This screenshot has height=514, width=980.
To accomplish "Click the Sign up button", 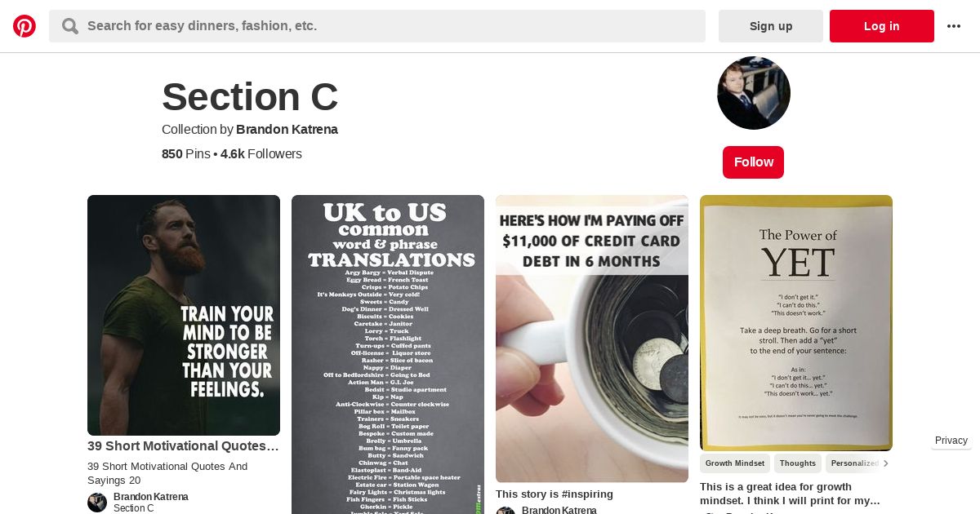I will coord(771,26).
